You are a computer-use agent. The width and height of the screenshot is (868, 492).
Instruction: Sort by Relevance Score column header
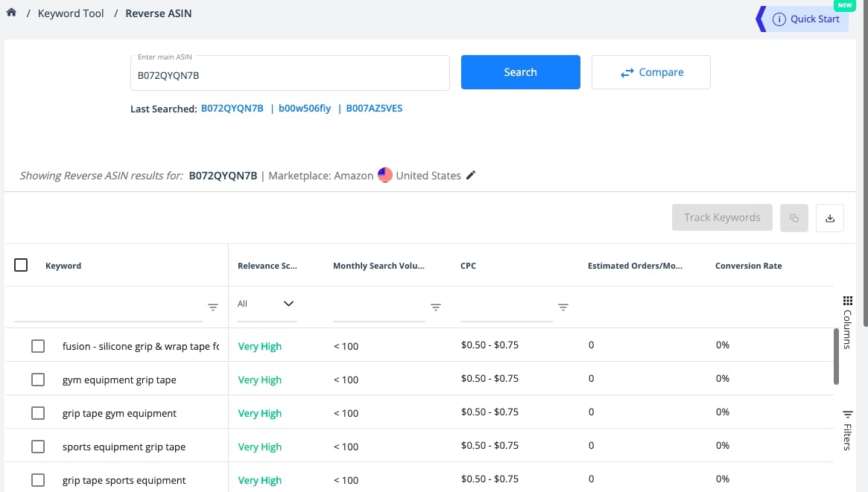point(267,266)
